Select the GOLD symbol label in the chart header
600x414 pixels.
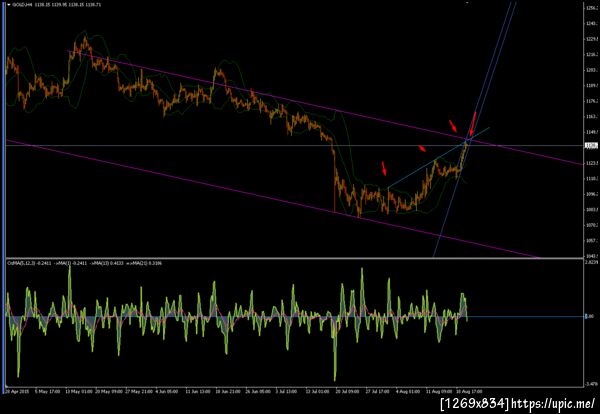20,5
